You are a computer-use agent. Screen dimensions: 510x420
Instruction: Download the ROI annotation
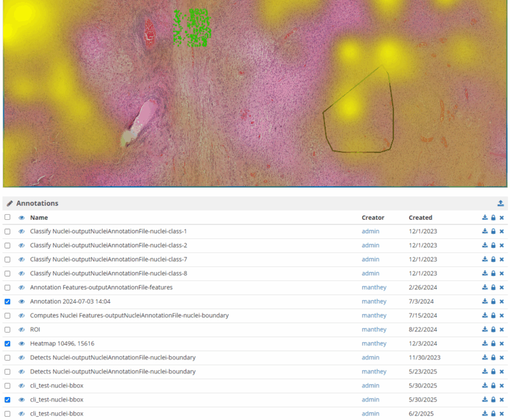(x=485, y=329)
